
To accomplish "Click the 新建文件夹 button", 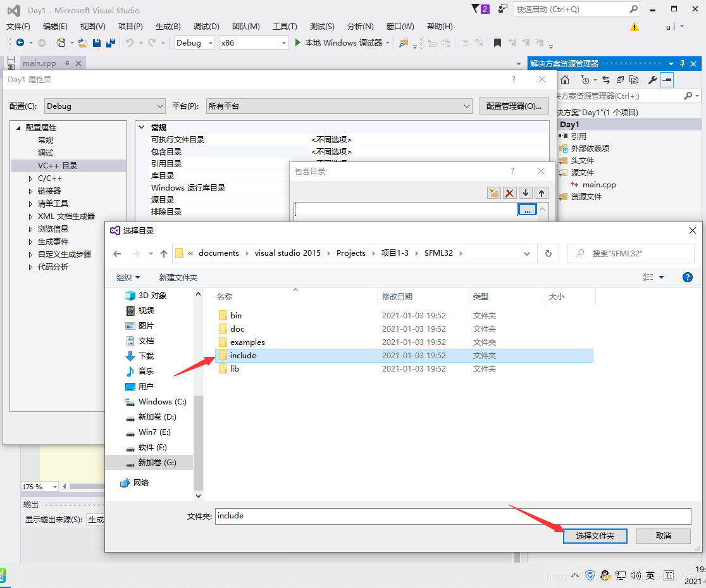I will tap(178, 278).
